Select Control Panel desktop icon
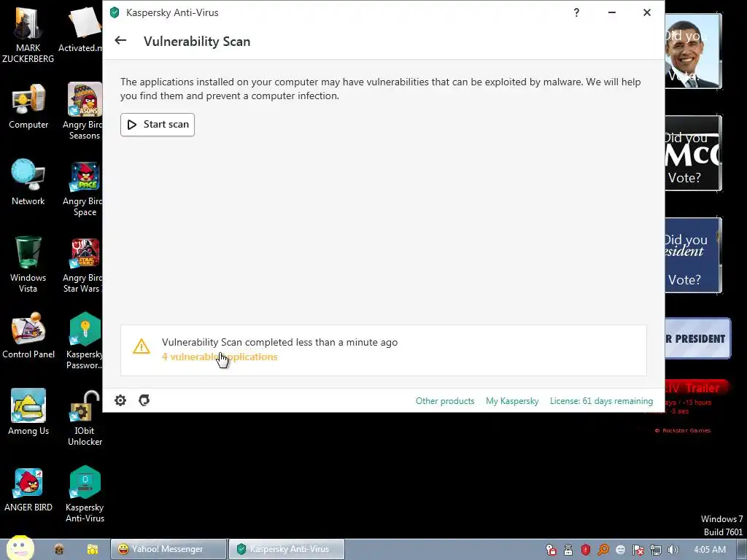 click(x=28, y=335)
